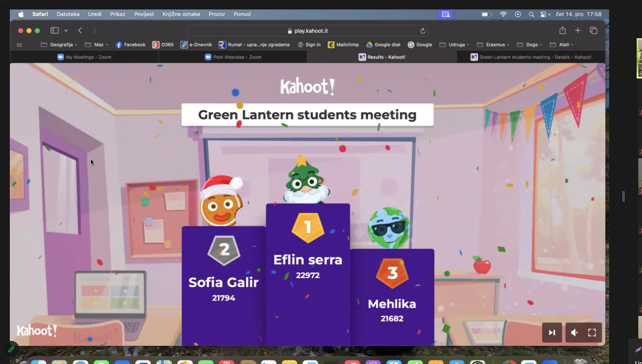
Task: Expand the Erasmus bookmark folder
Action: (x=493, y=45)
